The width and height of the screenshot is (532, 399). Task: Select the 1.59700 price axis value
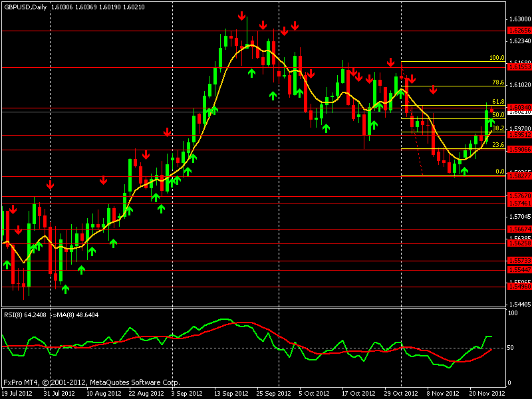(520, 129)
